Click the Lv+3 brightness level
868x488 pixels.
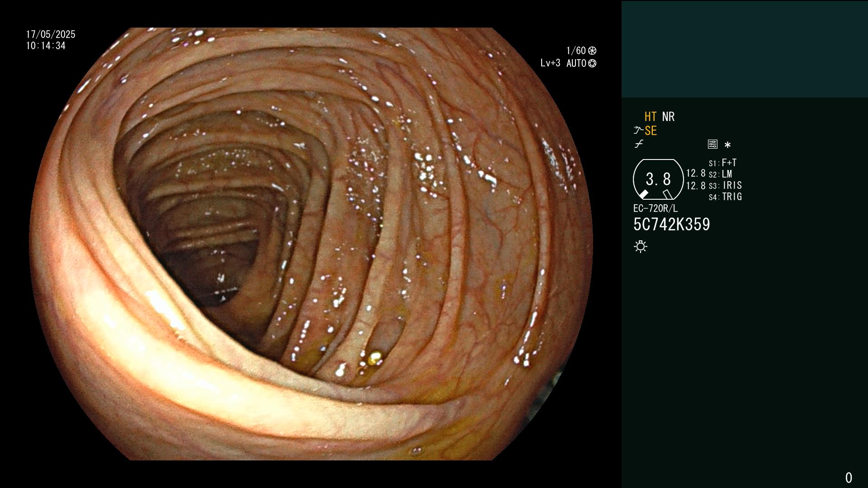click(550, 63)
